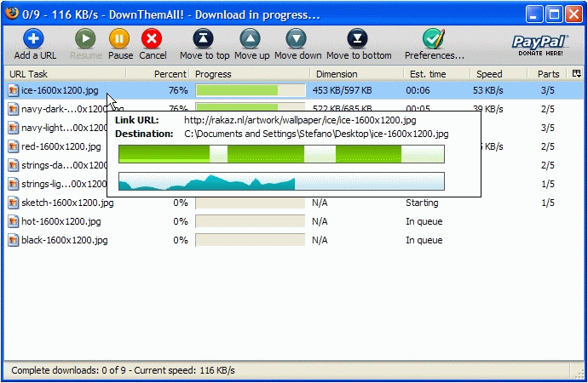Image resolution: width=588 pixels, height=383 pixels.
Task: Click file icon of navy-dark row
Action: [13, 109]
